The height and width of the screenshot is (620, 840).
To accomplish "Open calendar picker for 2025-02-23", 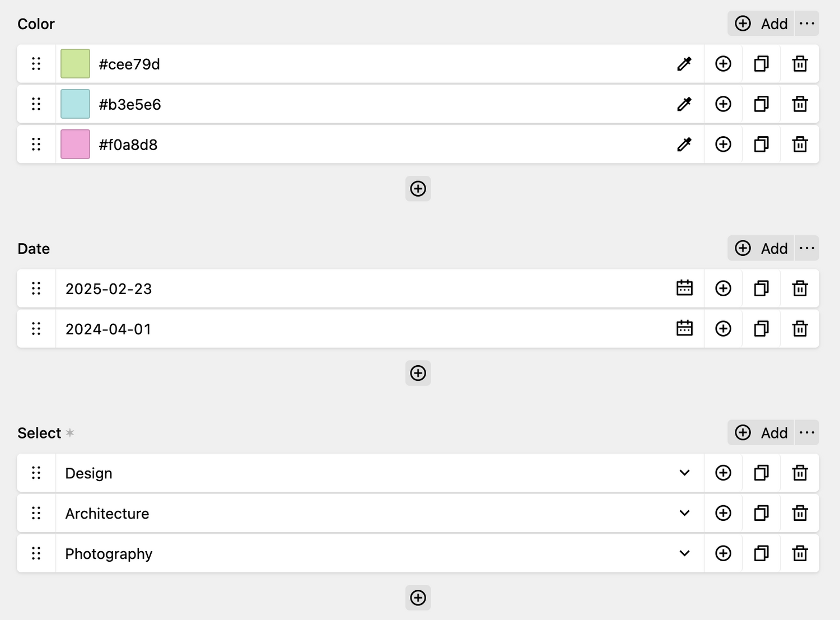I will pyautogui.click(x=684, y=288).
